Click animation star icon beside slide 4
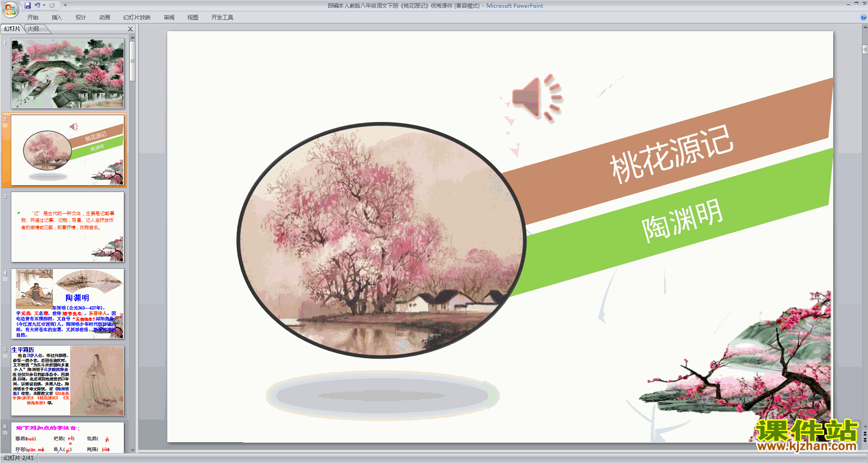The image size is (868, 463). pos(5,279)
